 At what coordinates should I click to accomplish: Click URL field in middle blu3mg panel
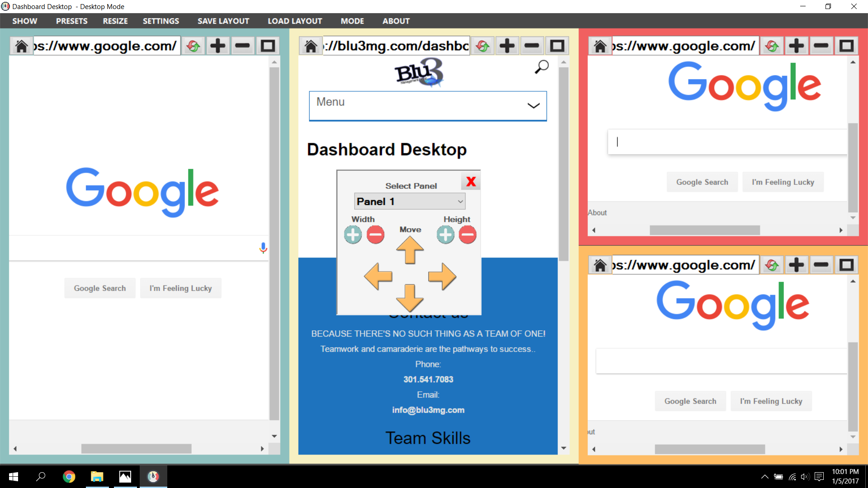[396, 46]
